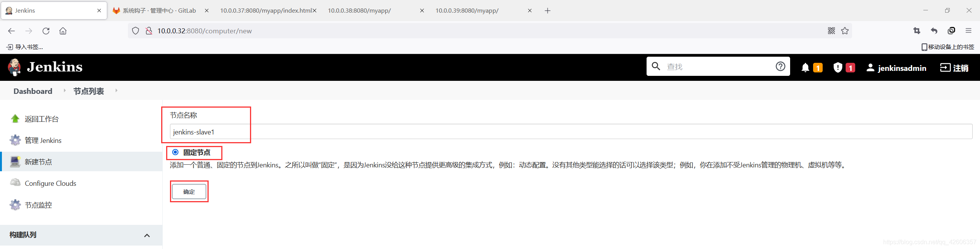Open Configure Clouds in the sidebar
The height and width of the screenshot is (249, 980).
pyautogui.click(x=51, y=183)
